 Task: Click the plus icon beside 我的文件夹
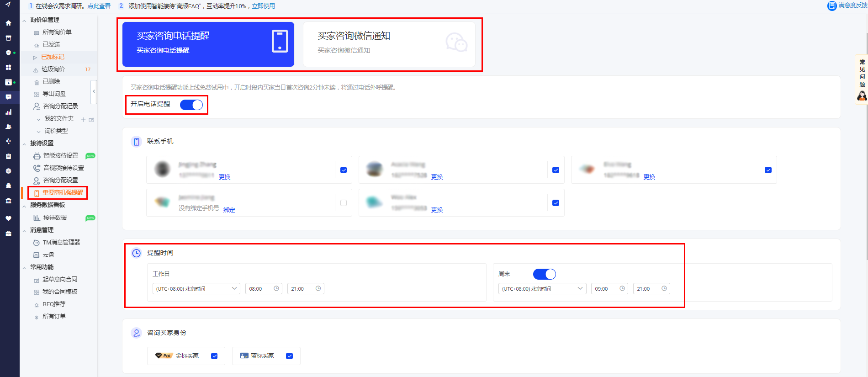coord(83,120)
